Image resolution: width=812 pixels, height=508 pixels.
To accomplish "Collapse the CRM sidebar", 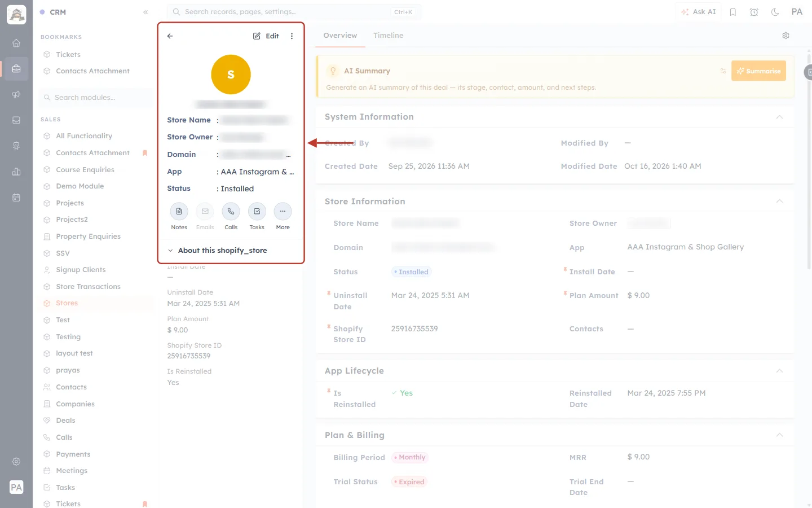I will pyautogui.click(x=145, y=12).
